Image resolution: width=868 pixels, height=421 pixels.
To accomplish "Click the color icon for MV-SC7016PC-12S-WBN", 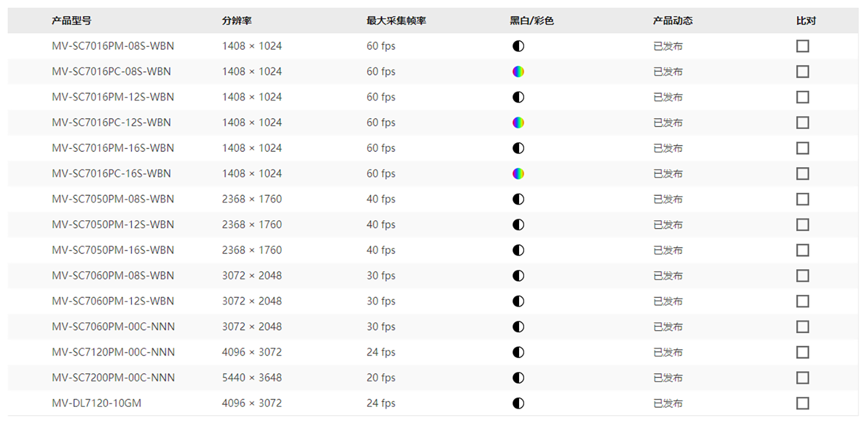I will tap(518, 123).
